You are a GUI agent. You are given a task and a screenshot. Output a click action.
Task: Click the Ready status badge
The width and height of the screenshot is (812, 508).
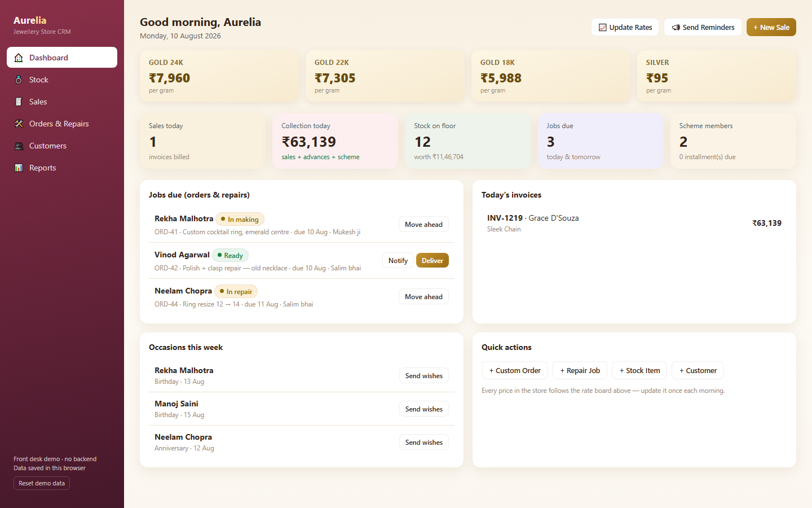click(x=230, y=255)
